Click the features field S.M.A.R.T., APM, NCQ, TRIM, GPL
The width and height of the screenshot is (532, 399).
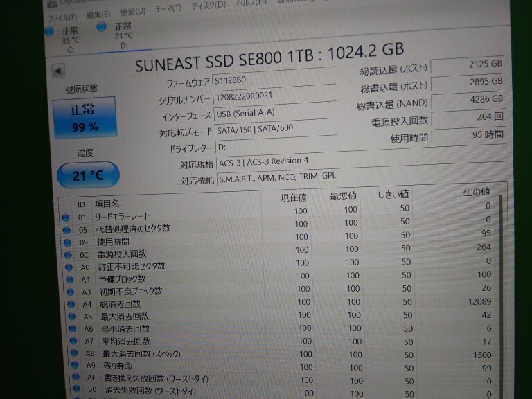[x=362, y=175]
